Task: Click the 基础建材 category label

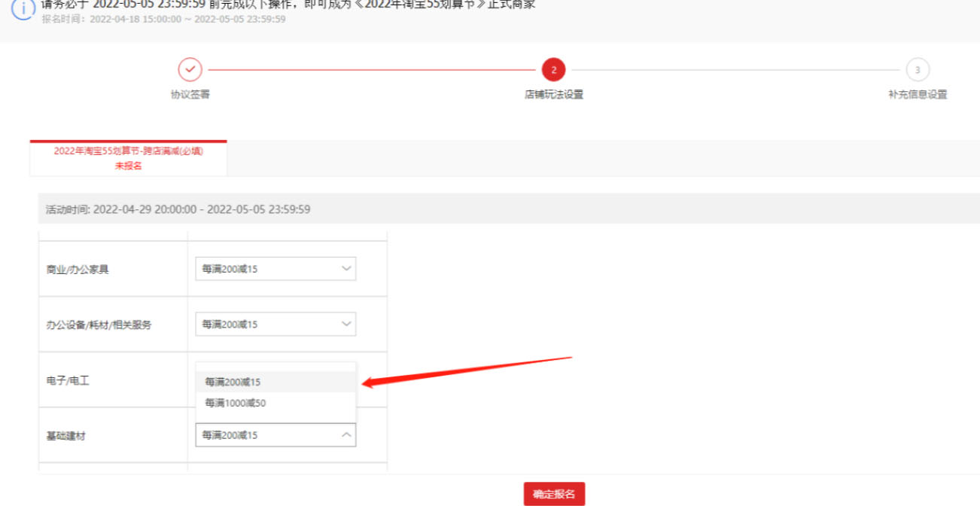Action: (66, 436)
